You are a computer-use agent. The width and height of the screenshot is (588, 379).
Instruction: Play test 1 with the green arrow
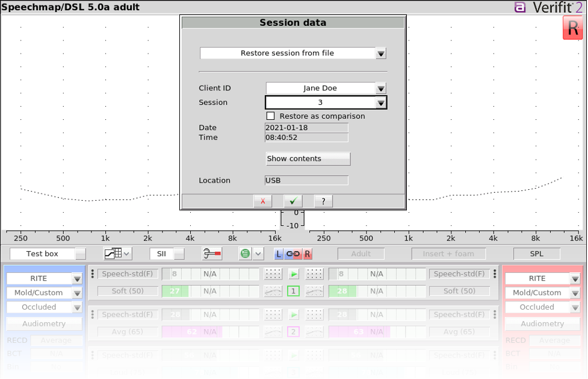pos(294,274)
